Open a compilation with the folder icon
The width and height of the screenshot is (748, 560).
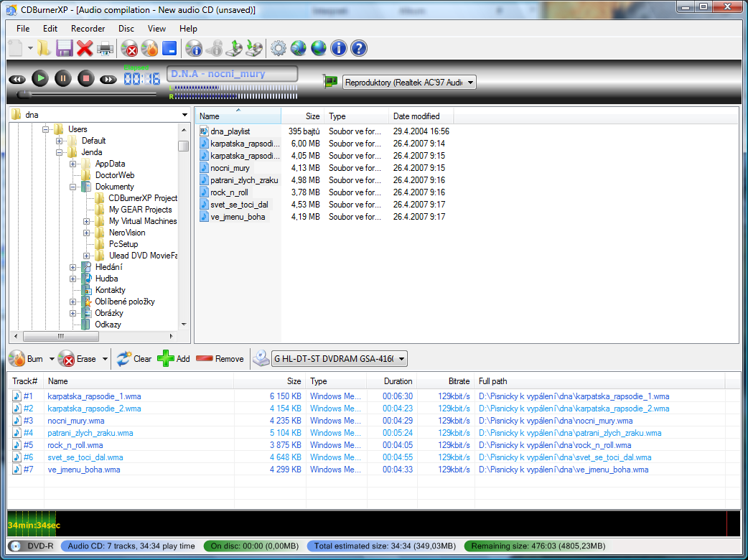[x=43, y=48]
